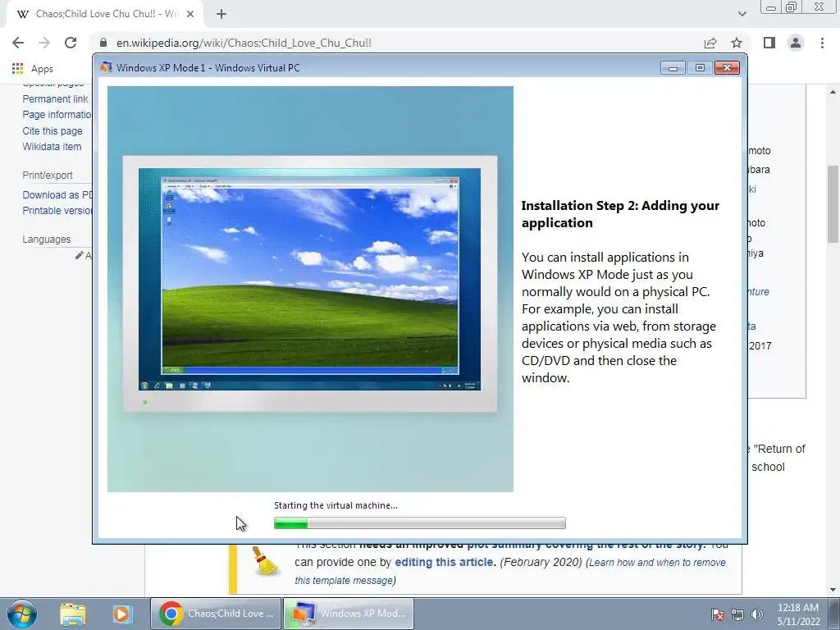840x630 pixels.
Task: Click the broom cleanup icon
Action: [265, 561]
